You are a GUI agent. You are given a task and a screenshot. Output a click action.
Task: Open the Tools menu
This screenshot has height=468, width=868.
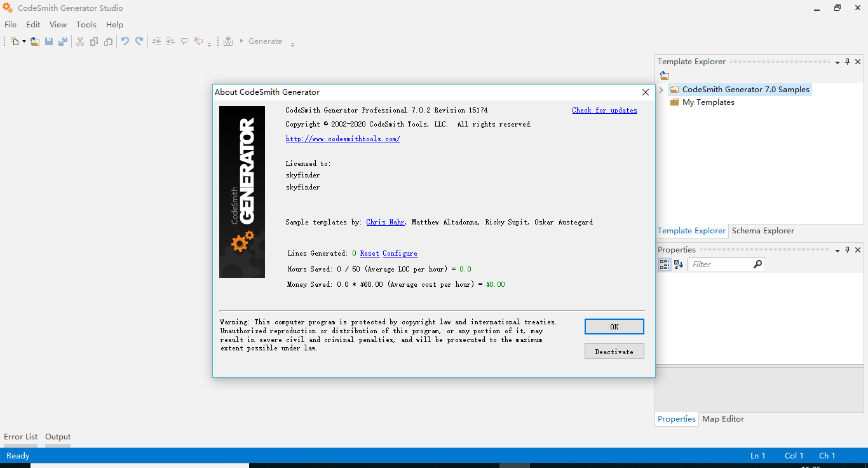(x=86, y=25)
